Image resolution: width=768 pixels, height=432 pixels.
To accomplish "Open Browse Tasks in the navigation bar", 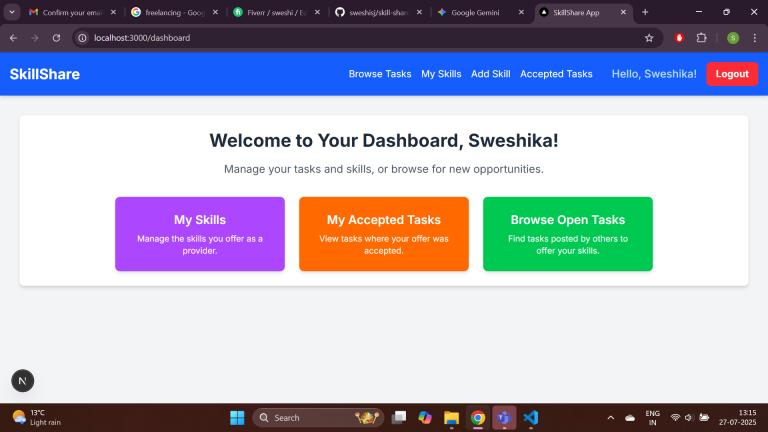I will click(380, 74).
